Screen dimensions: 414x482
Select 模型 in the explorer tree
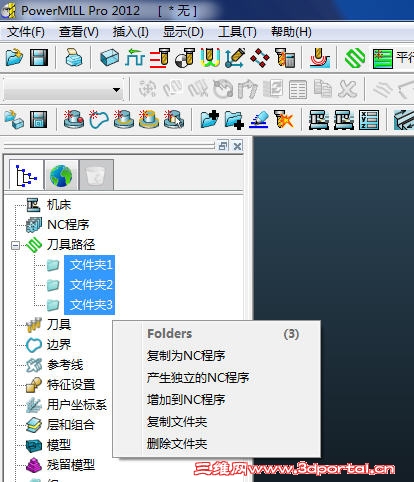click(59, 444)
